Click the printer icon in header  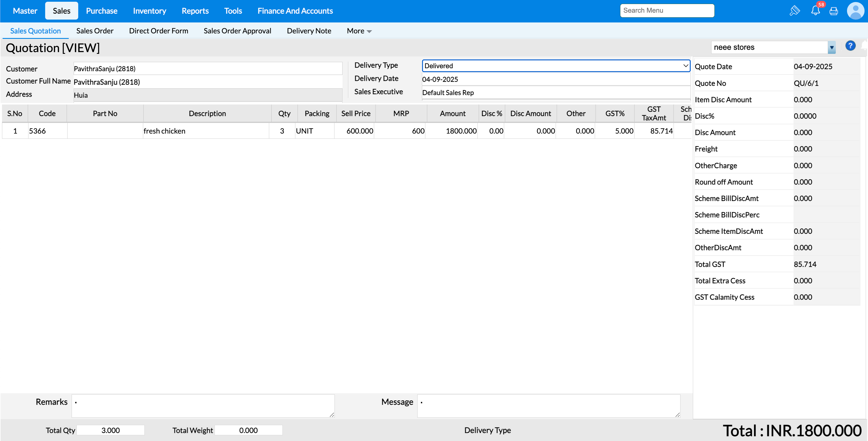click(x=833, y=11)
